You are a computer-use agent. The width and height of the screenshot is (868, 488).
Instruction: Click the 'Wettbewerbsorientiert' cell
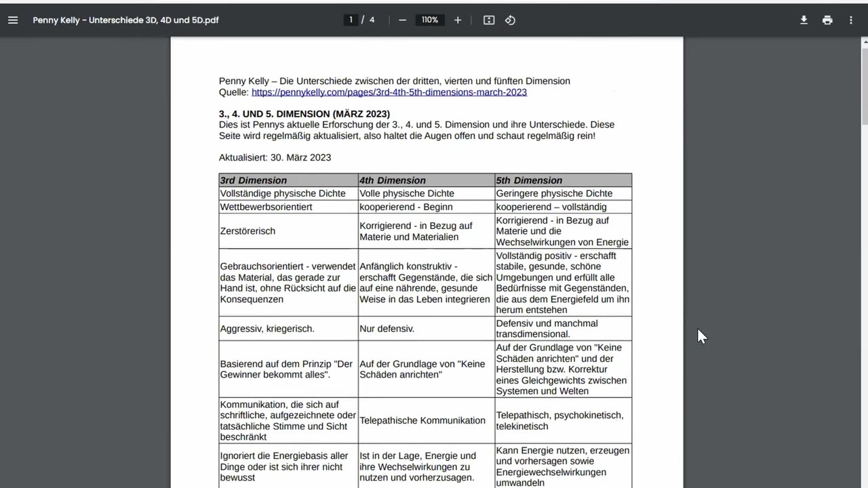[288, 207]
